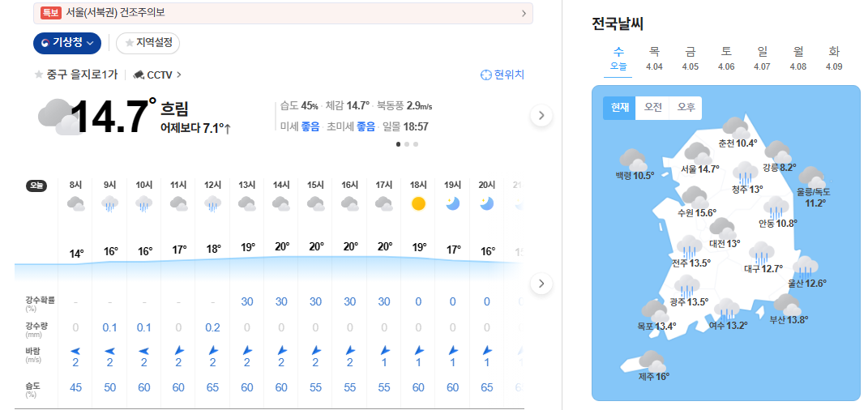Select the 목 4.04 day tab
This screenshot has height=410, width=868.
coord(654,58)
